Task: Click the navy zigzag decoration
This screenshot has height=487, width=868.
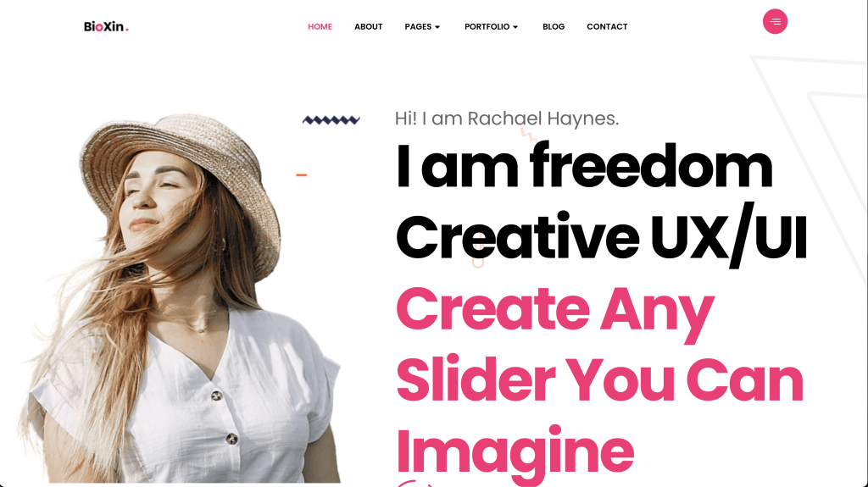Action: tap(331, 119)
